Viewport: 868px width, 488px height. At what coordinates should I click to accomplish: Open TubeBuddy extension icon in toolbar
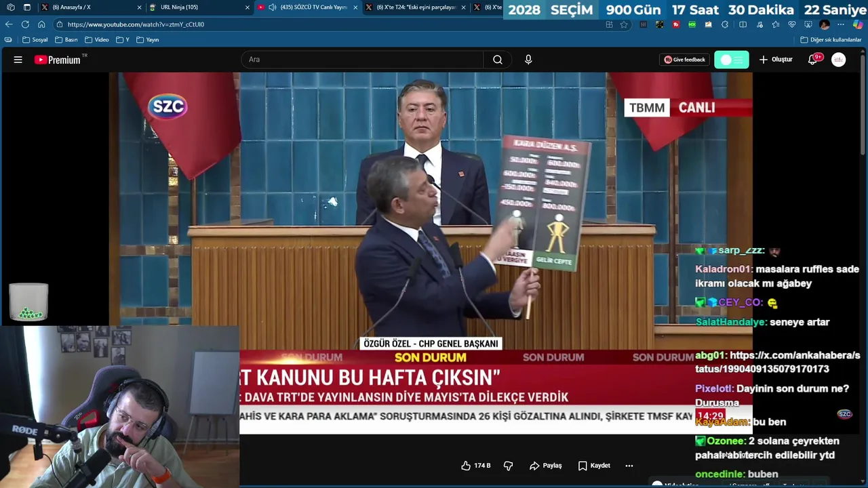click(x=675, y=24)
